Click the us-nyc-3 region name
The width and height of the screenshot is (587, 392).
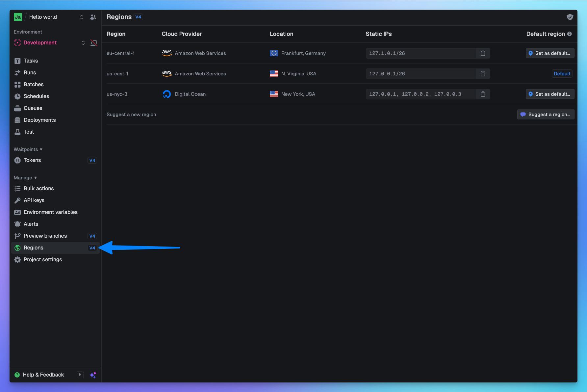(117, 94)
